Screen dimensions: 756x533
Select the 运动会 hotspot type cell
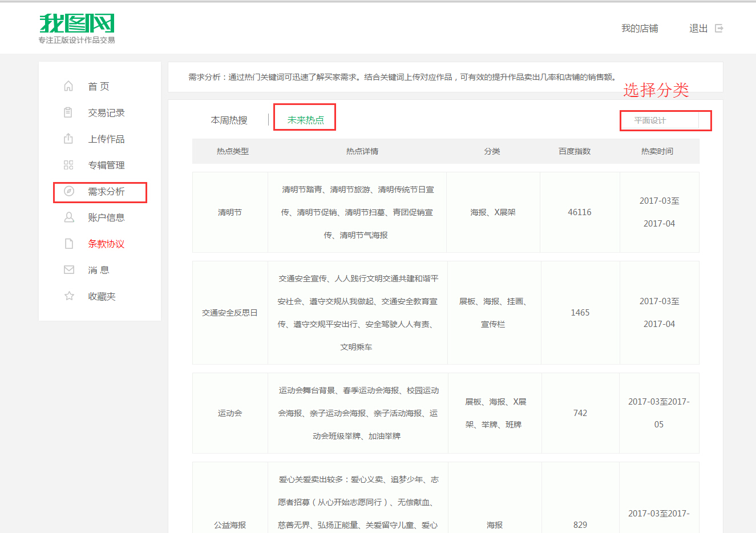[230, 413]
